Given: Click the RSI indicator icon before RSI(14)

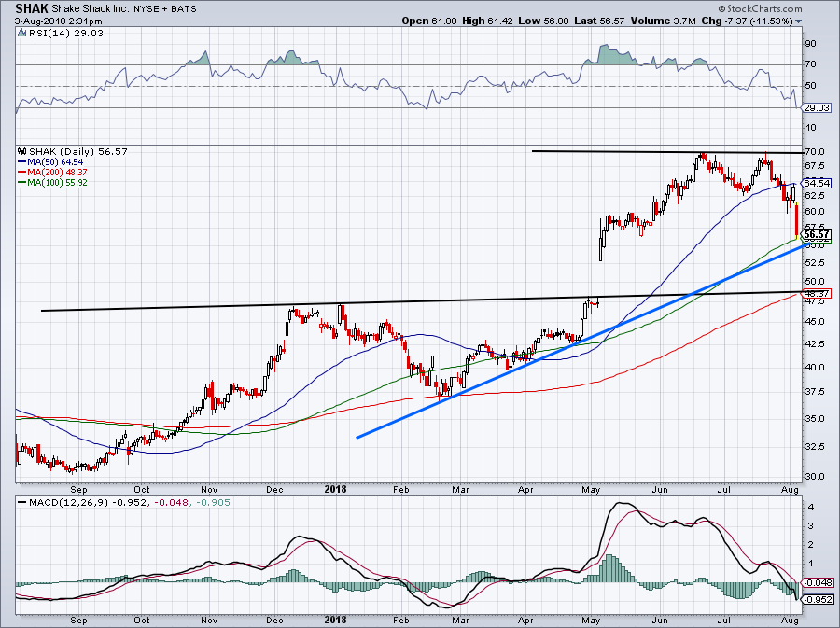Looking at the screenshot, I should coord(22,33).
